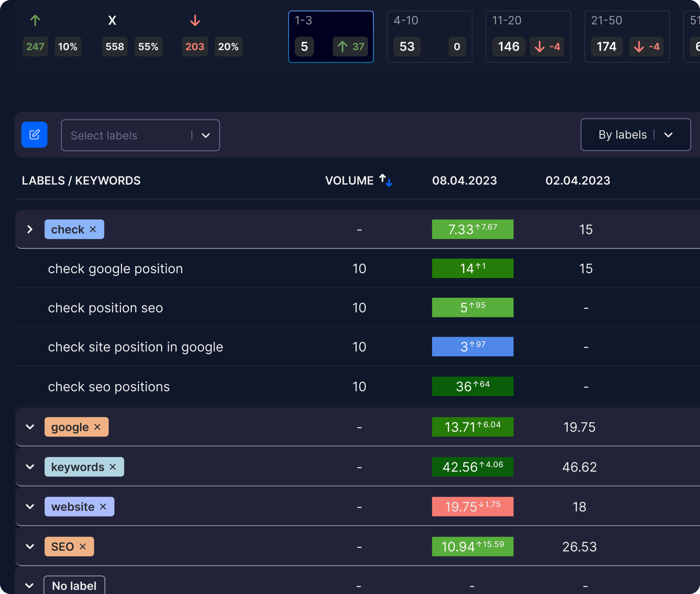700x594 pixels.
Task: Click the No label tag
Action: 75,585
